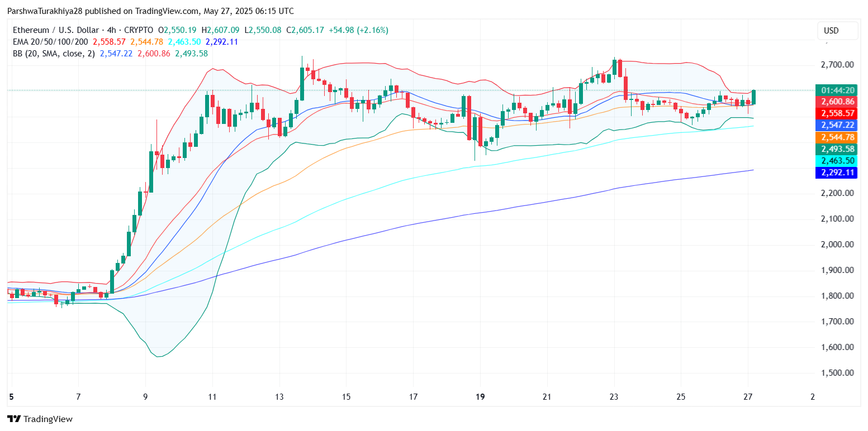Click the dark blue 2,292.11 price axis tag

pyautogui.click(x=836, y=173)
